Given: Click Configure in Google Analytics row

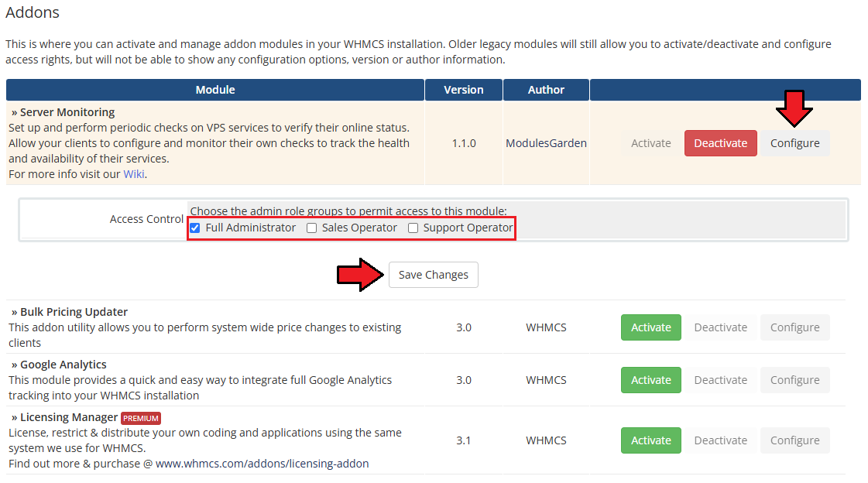Looking at the screenshot, I should point(795,380).
